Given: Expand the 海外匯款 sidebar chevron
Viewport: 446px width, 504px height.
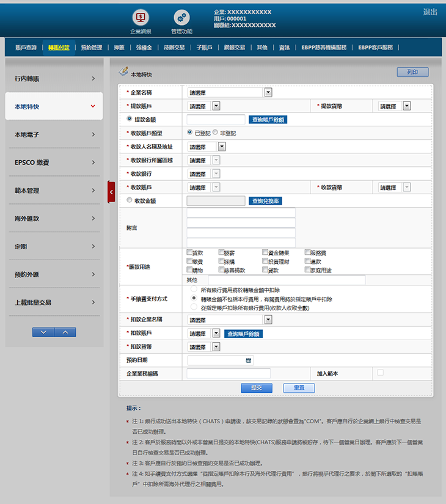Looking at the screenshot, I should 93,218.
